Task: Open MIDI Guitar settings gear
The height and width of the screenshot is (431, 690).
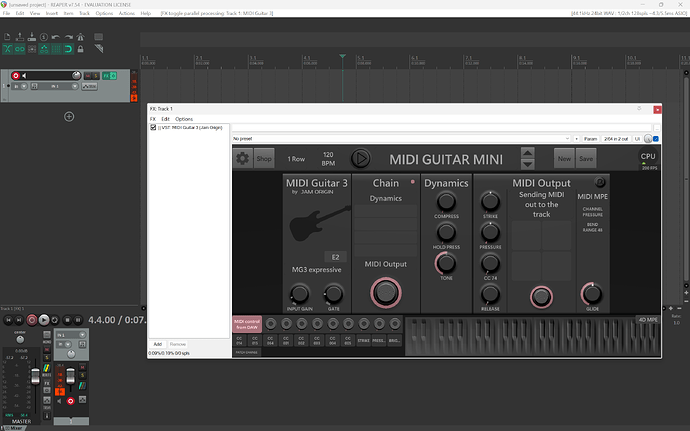Action: (242, 158)
